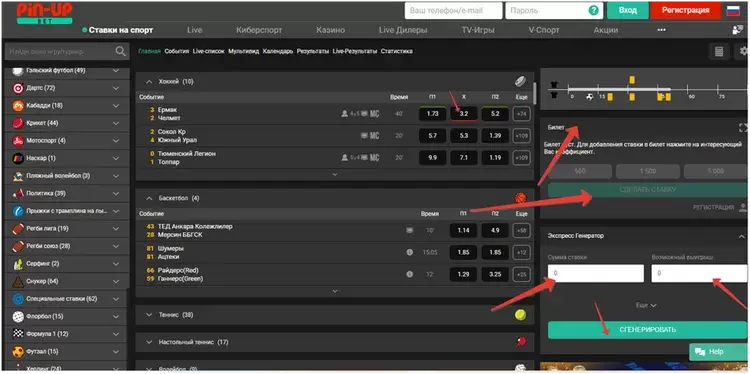
Task: Click the Floorball icon
Action: tap(18, 317)
